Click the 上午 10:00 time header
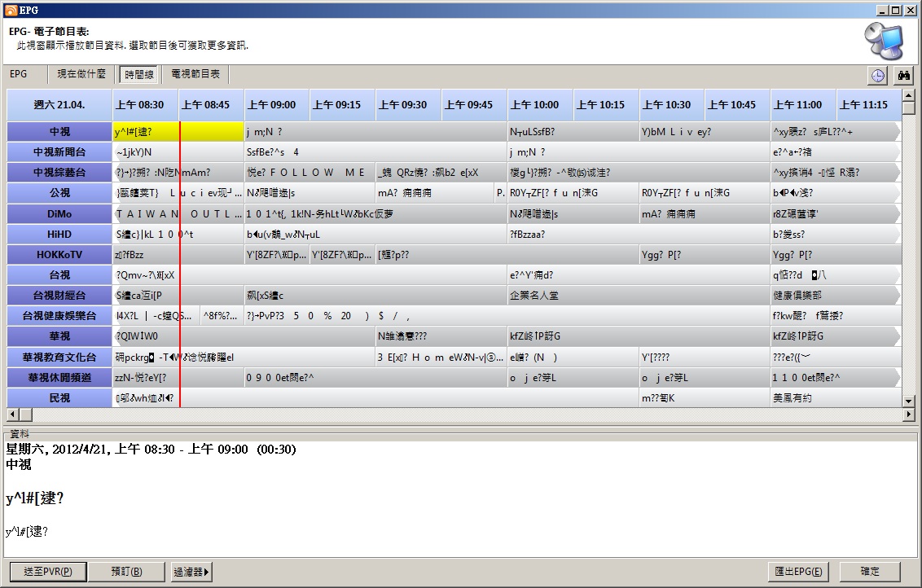922x588 pixels. click(x=540, y=105)
